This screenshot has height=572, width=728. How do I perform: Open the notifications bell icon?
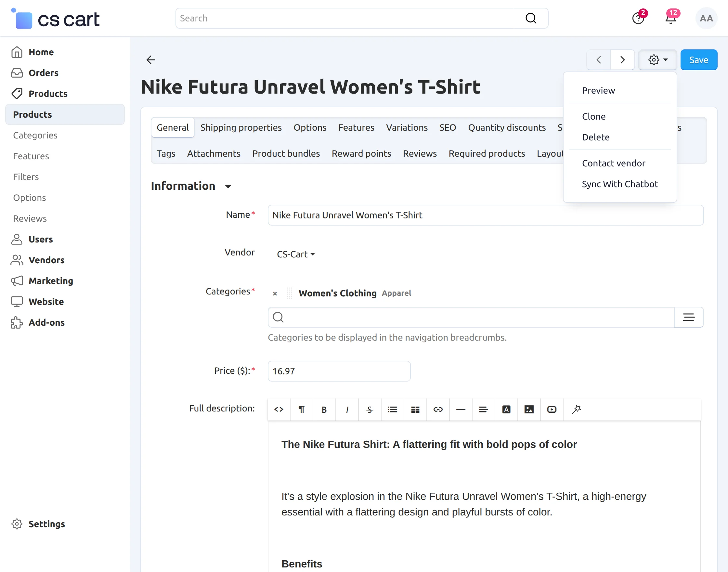[670, 19]
